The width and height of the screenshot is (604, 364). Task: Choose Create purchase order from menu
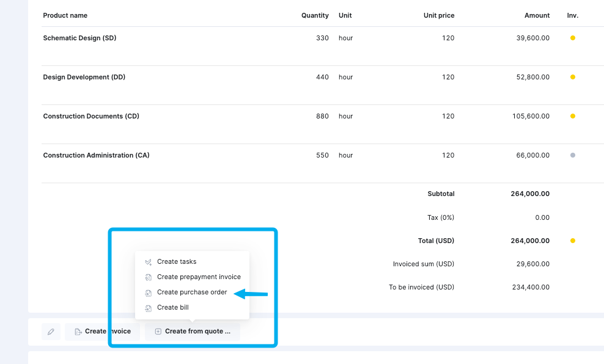(192, 293)
